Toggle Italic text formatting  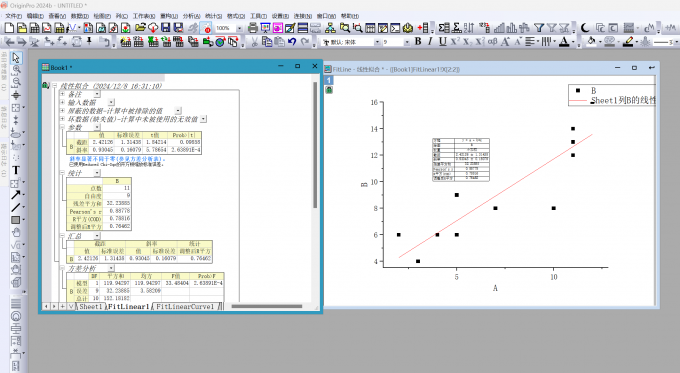click(x=430, y=42)
